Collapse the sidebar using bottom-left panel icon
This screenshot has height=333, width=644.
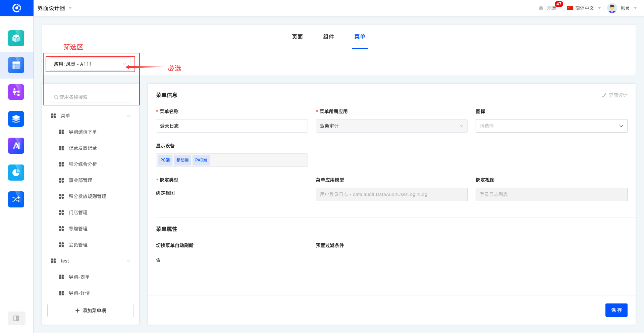(16, 318)
